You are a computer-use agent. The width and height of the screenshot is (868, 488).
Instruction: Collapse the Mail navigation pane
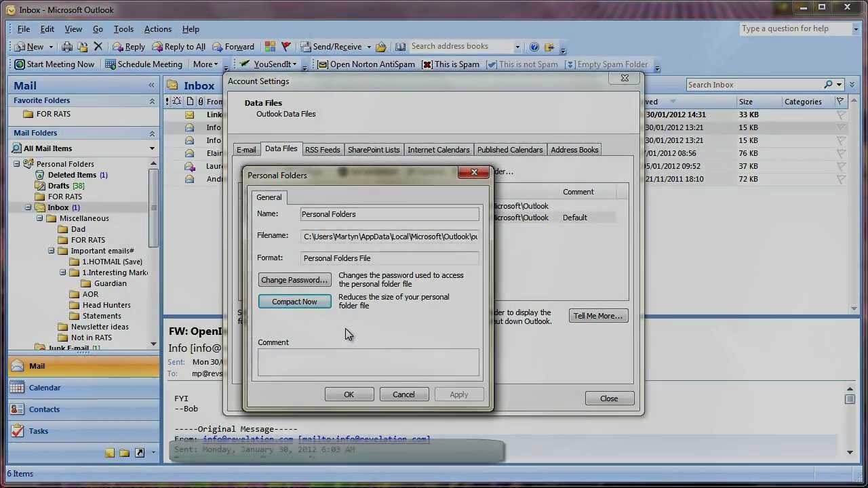tap(152, 85)
